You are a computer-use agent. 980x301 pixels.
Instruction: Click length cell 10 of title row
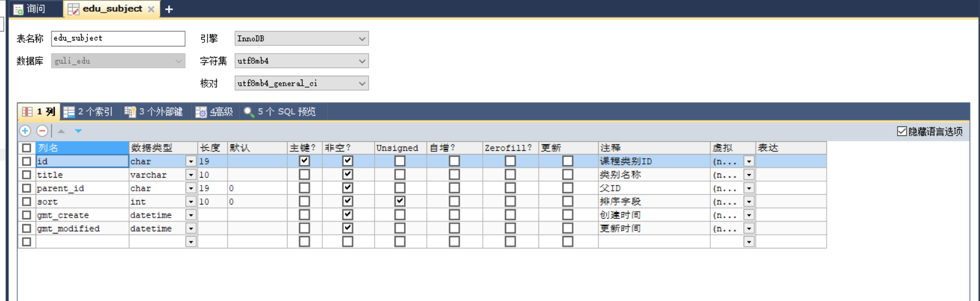(x=212, y=175)
